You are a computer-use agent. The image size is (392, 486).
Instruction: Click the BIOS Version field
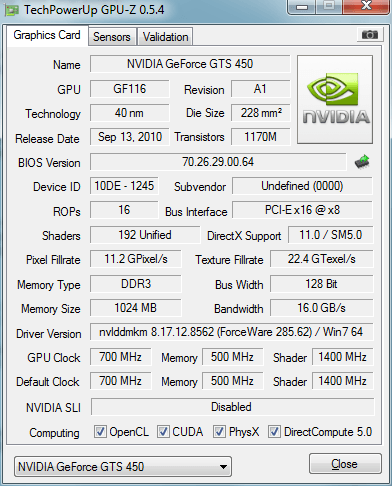tap(218, 162)
